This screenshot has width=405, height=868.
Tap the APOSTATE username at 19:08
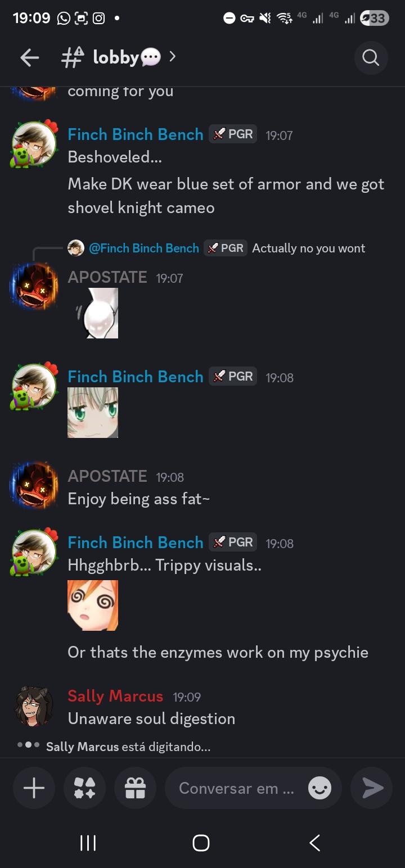pos(107,476)
